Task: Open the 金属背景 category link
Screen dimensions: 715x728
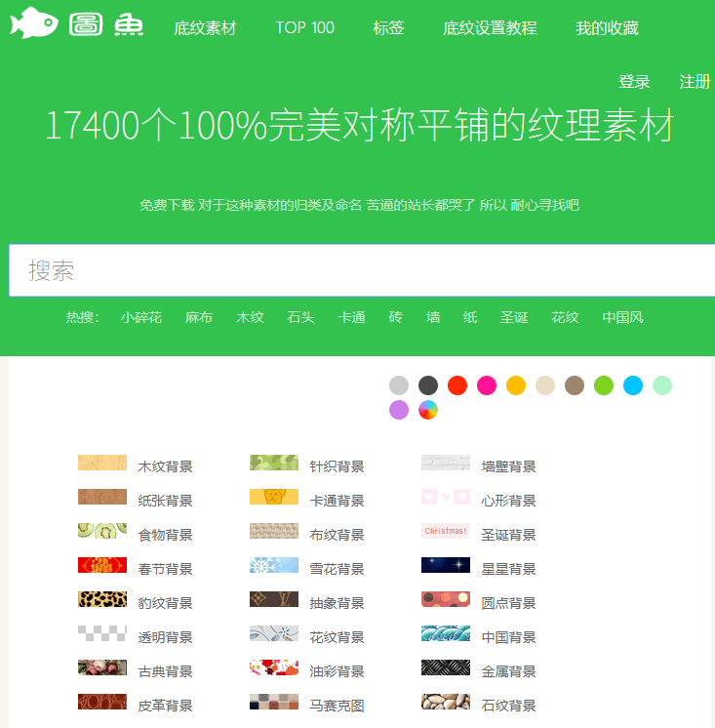Action: click(x=508, y=671)
